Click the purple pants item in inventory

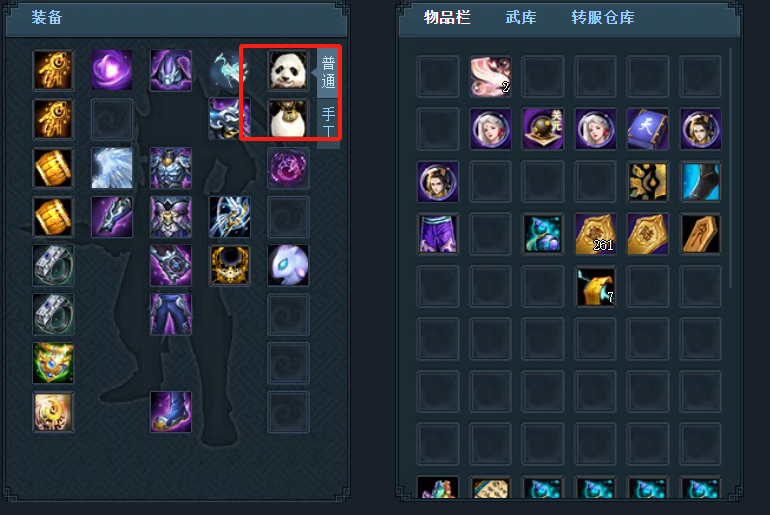click(438, 234)
